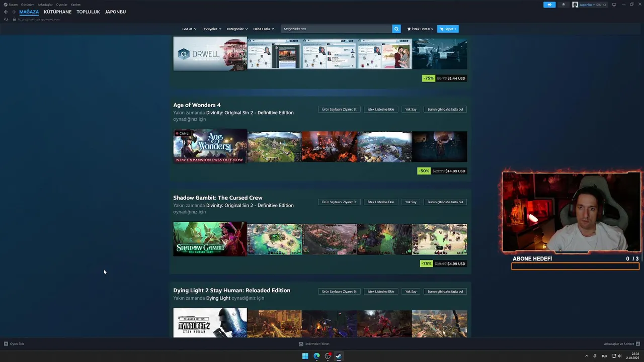644x362 pixels.
Task: Open the Arkadaşlar ve Sohbet chat icon
Action: (638, 344)
